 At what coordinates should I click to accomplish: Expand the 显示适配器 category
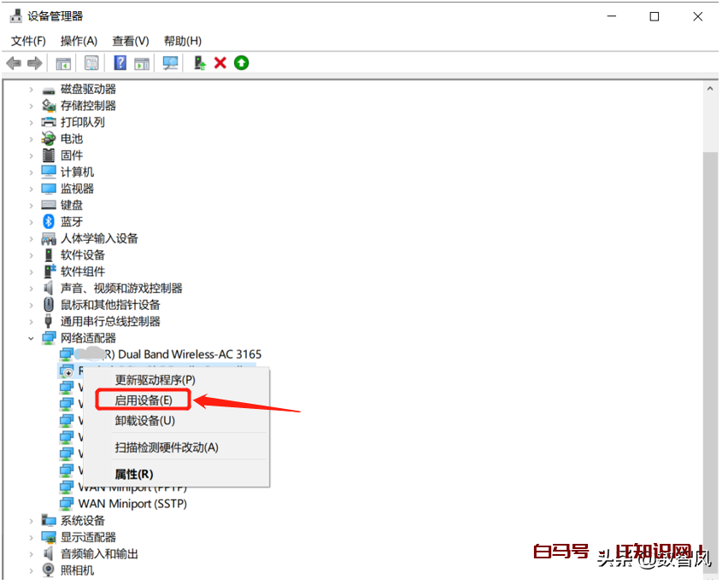pos(32,537)
